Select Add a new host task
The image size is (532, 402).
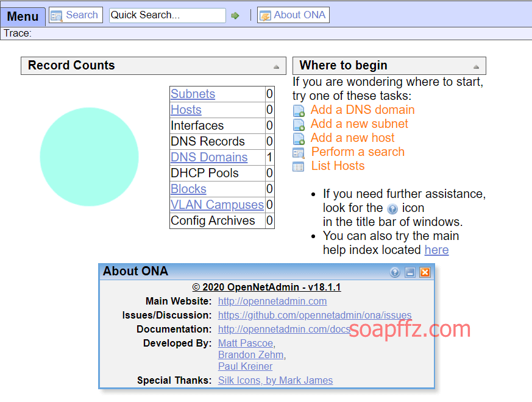pos(352,138)
